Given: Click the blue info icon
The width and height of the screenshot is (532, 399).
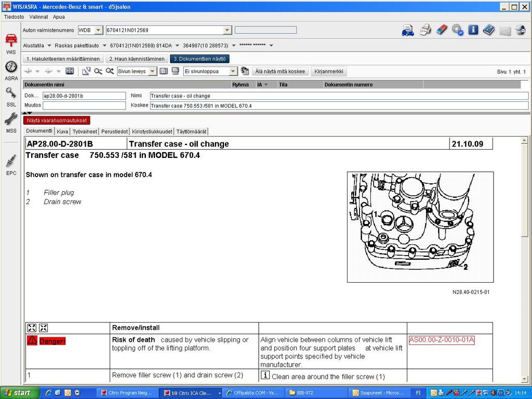Looking at the screenshot, I should pos(473,30).
